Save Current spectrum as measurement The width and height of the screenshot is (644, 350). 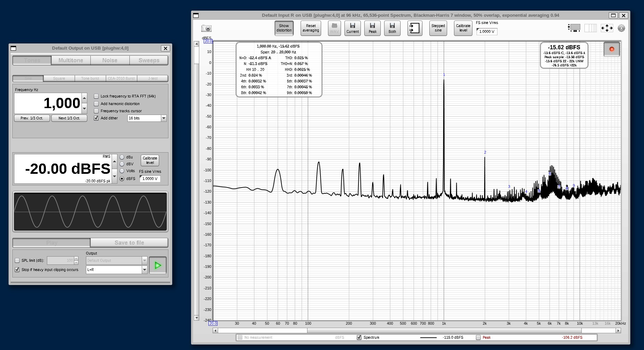(352, 28)
